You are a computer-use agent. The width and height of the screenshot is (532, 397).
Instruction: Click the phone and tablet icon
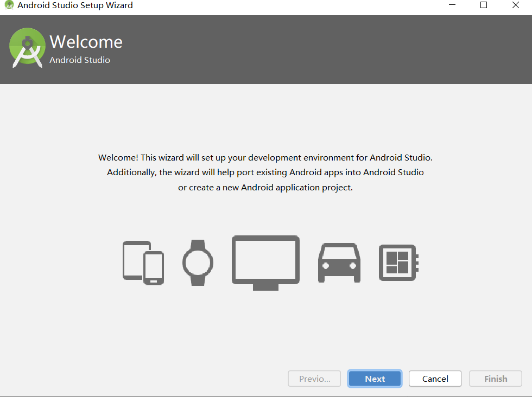143,262
